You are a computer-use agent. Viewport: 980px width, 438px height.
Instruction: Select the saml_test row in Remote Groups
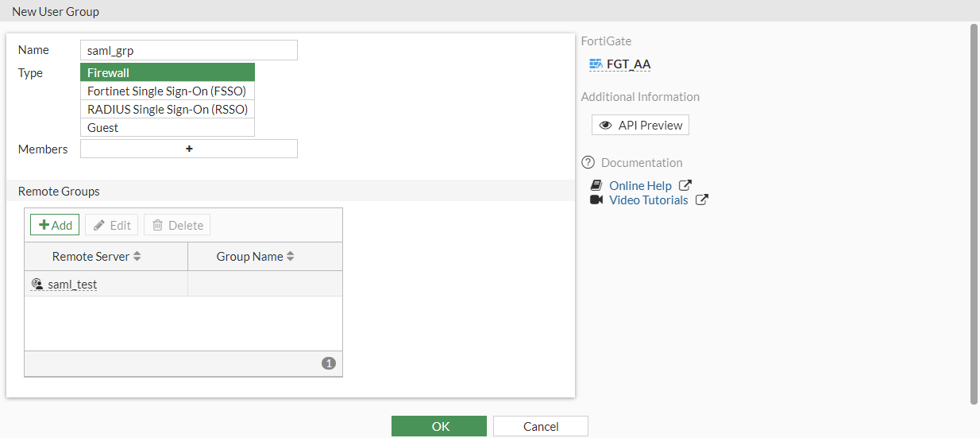183,284
